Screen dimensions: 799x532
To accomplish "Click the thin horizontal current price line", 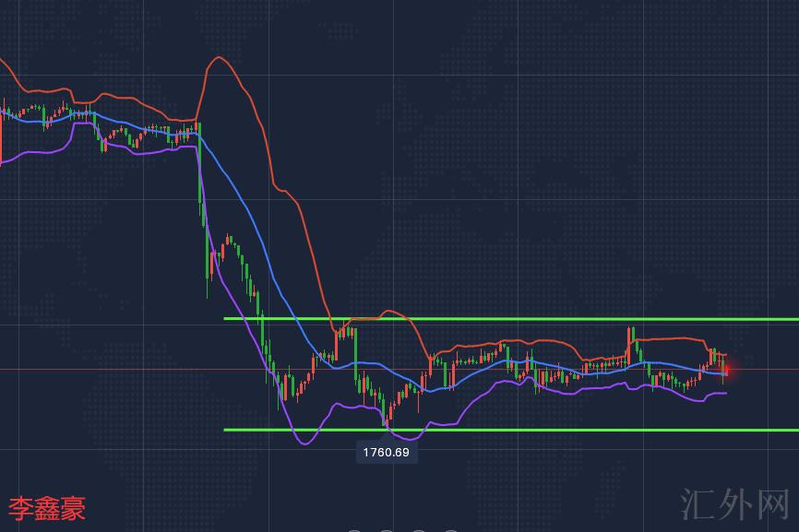I will [399, 369].
